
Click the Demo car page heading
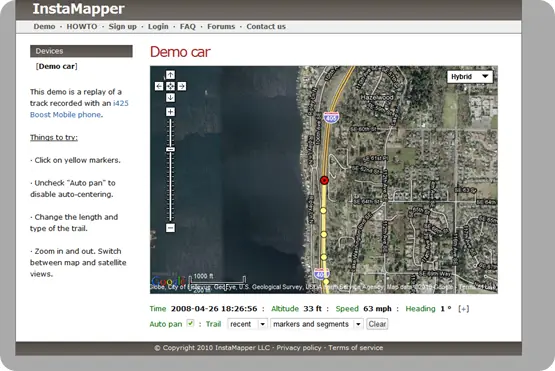pyautogui.click(x=180, y=52)
